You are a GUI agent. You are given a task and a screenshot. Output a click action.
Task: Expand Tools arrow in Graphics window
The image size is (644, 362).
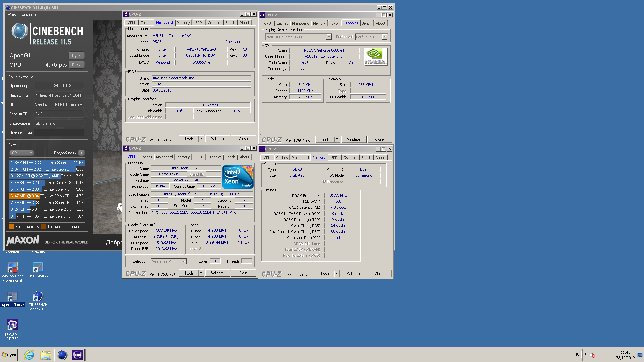(337, 139)
